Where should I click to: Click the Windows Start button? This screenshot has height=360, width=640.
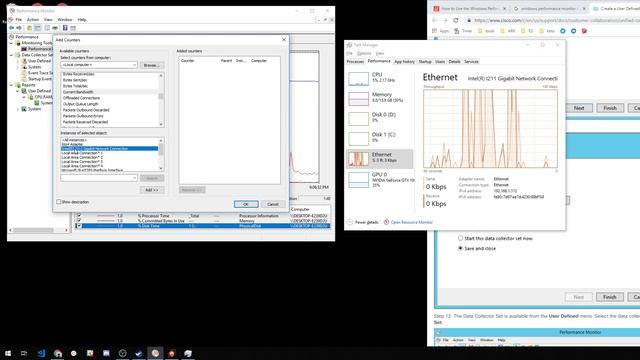(8, 353)
